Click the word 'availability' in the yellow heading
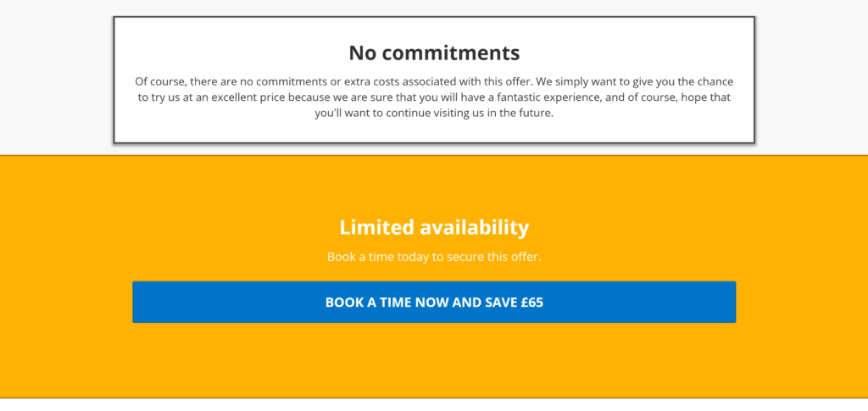 pos(474,227)
